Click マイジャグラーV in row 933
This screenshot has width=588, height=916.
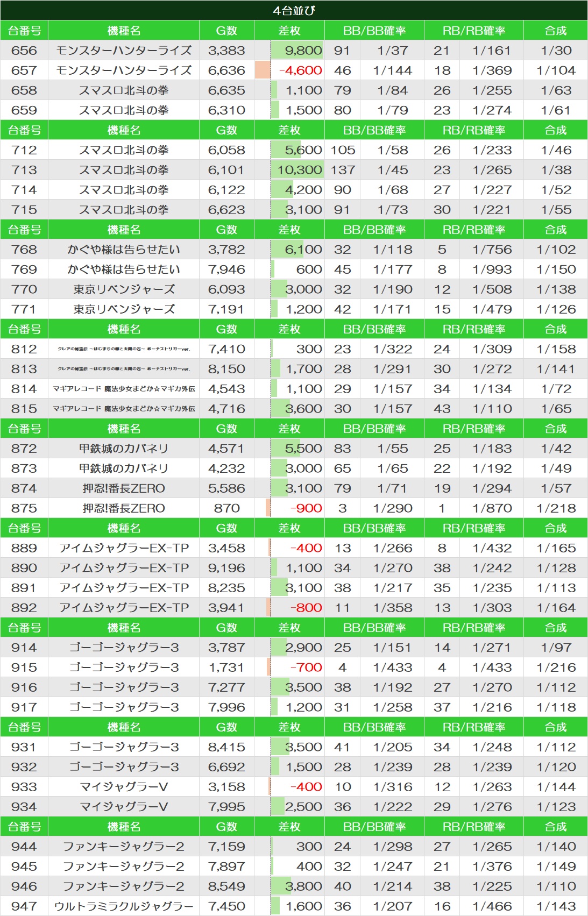coord(124,787)
